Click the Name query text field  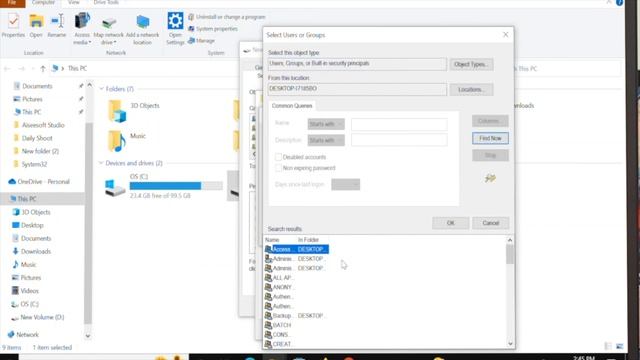[399, 124]
